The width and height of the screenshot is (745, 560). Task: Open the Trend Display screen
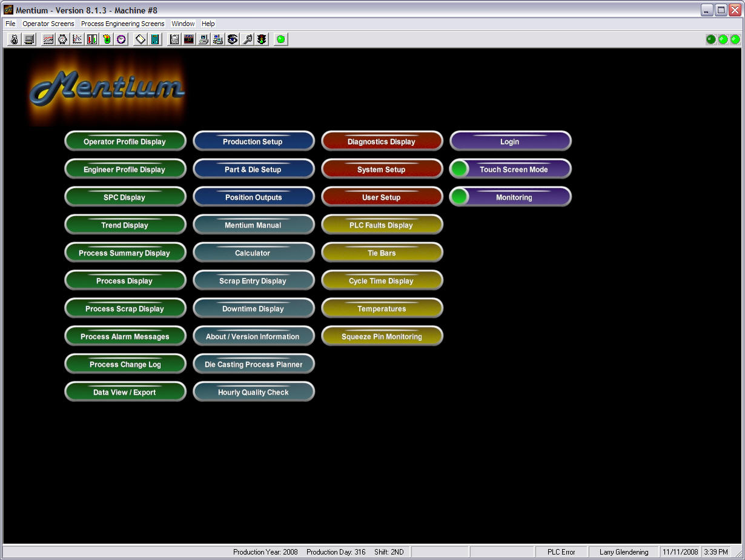(125, 225)
